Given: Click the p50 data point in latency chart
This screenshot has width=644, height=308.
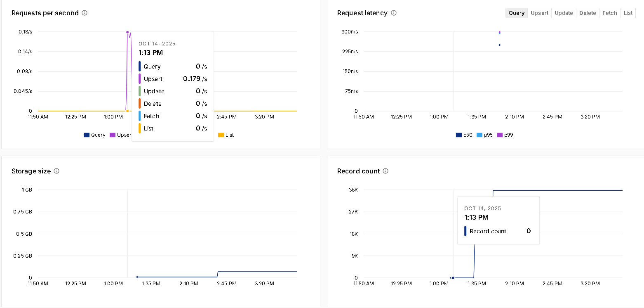Looking at the screenshot, I should point(499,45).
